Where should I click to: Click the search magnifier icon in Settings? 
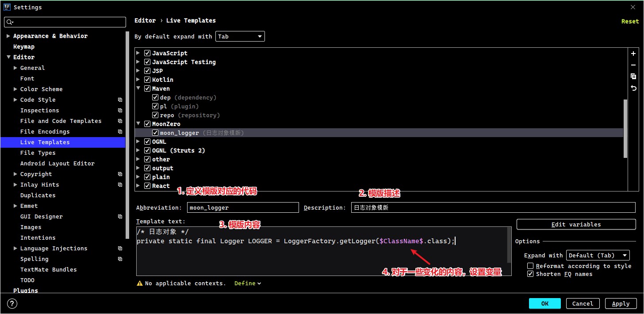point(10,22)
